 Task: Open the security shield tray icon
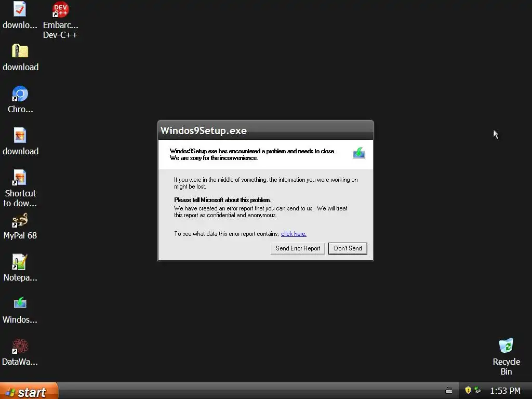468,390
